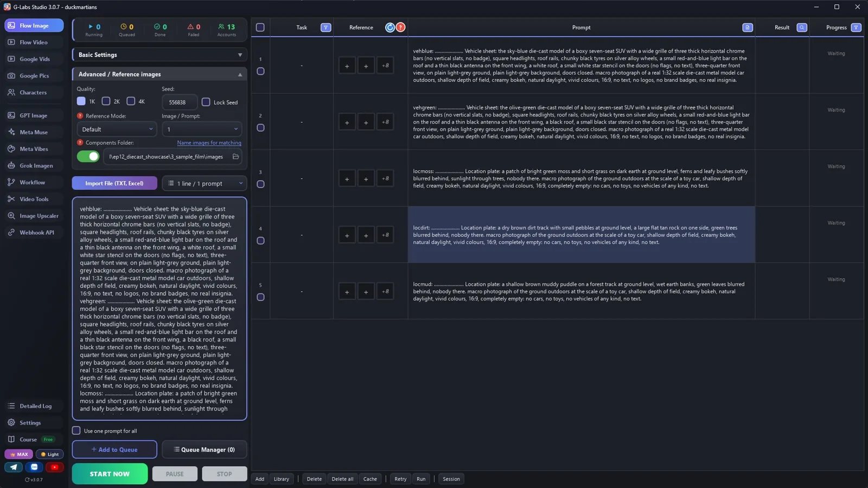
Task: Open the 1 line / 1 prompt dropdown
Action: pos(205,183)
